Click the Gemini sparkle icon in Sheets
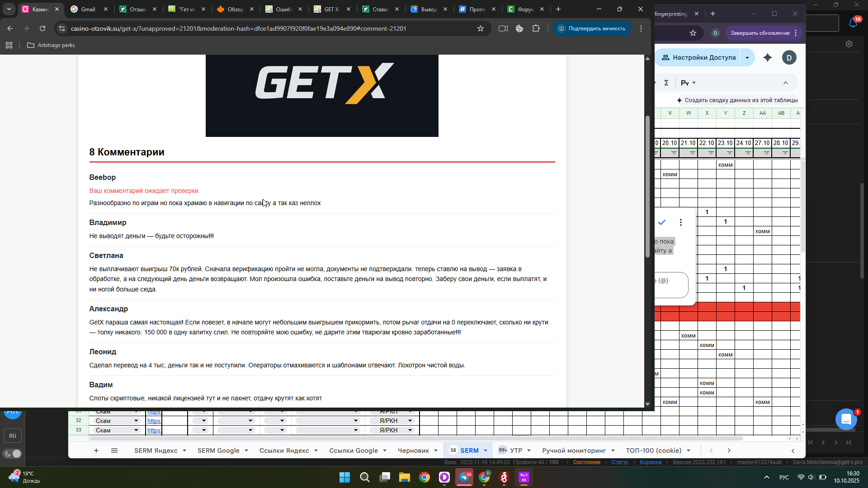This screenshot has width=868, height=488. (x=768, y=57)
